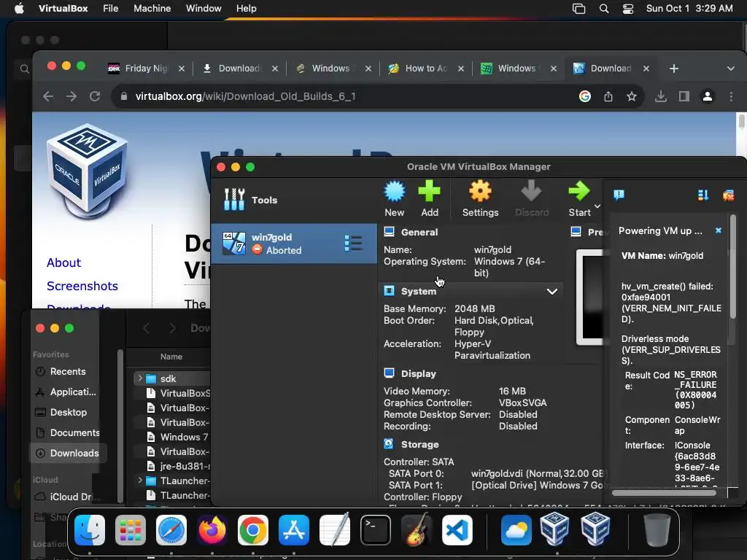Open the File menu in menu bar
Screen dimensions: 747x560
(x=111, y=9)
